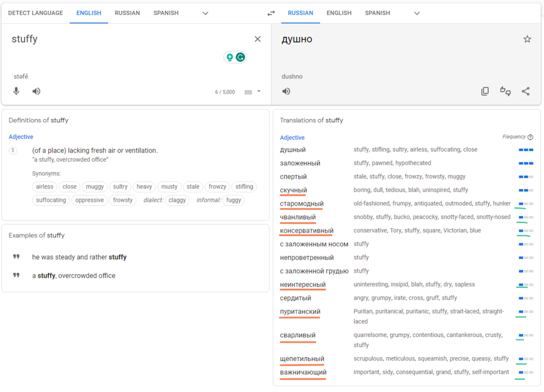The image size is (544, 392).
Task: Click the 'sultry' synonym chip
Action: click(120, 187)
